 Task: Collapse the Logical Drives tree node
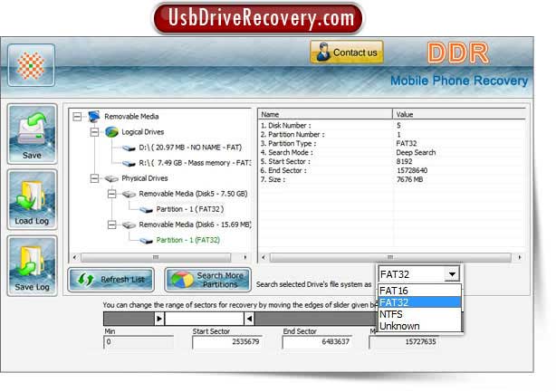coord(95,132)
